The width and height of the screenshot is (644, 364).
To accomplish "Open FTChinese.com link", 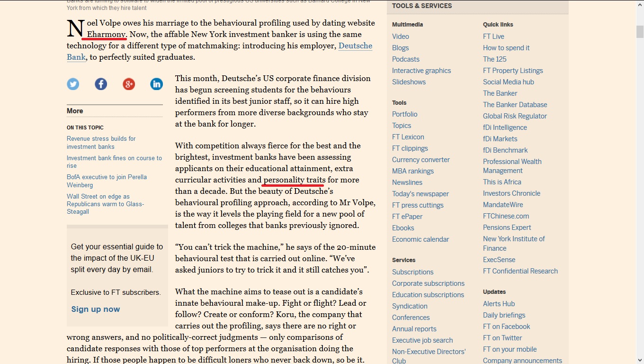I will [506, 216].
